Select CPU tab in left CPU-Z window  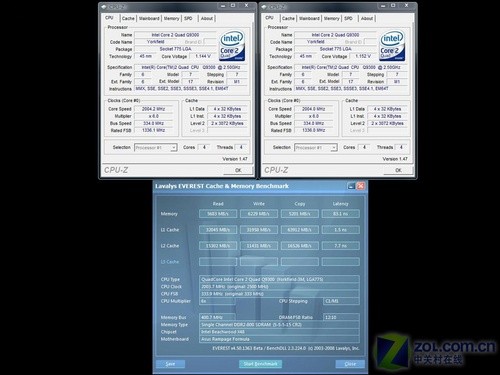click(x=109, y=18)
